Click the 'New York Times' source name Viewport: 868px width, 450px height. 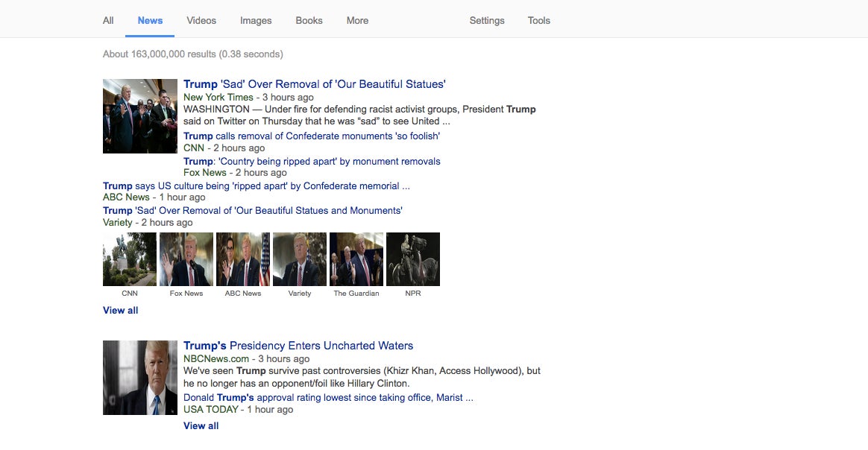[x=218, y=98]
